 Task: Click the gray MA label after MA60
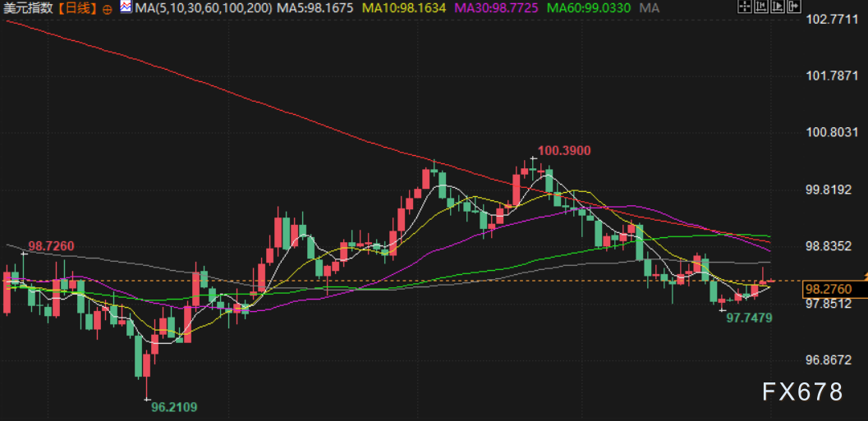(649, 8)
